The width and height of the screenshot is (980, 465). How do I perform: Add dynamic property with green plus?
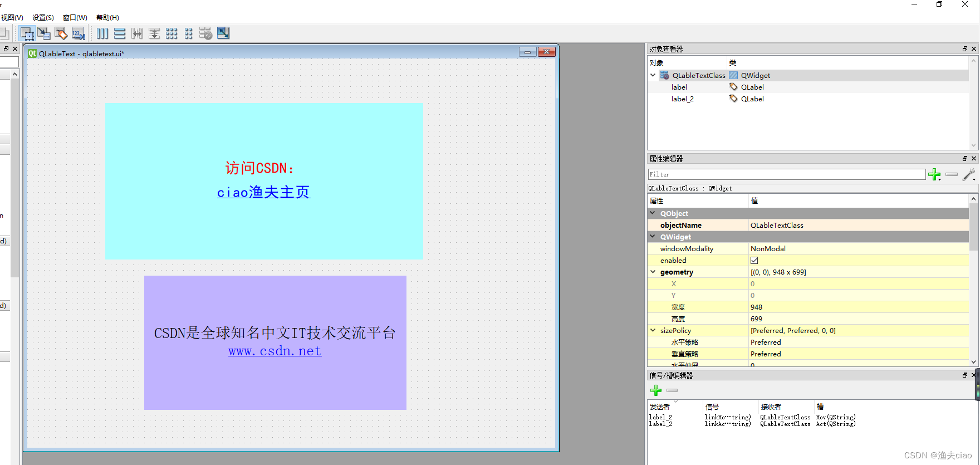click(x=934, y=175)
